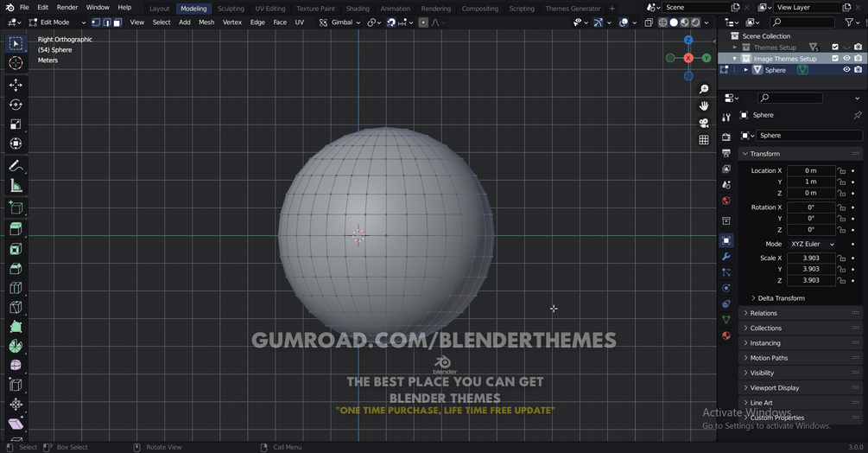
Task: Enable edge select mode
Action: [x=107, y=22]
